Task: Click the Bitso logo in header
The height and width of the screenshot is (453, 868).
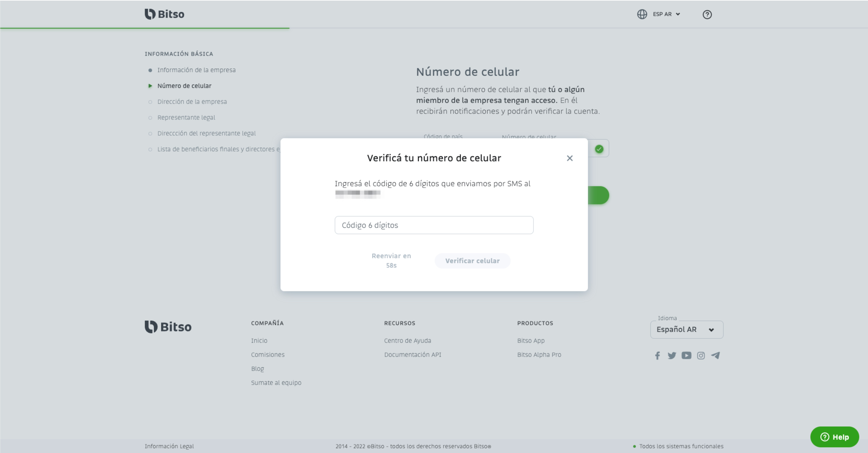Action: 164,14
